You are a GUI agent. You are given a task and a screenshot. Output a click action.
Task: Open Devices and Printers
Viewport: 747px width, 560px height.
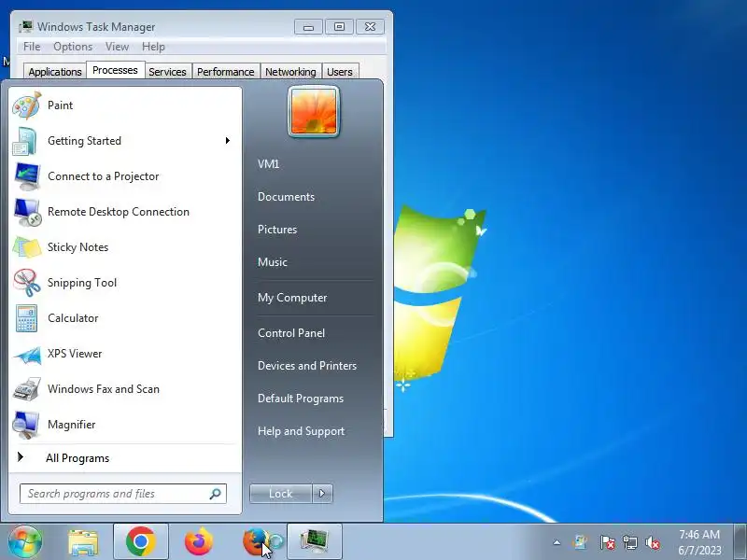(307, 366)
